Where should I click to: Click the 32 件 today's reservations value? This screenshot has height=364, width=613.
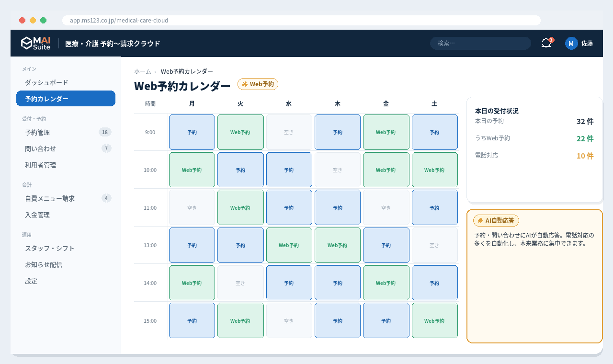[x=585, y=122]
